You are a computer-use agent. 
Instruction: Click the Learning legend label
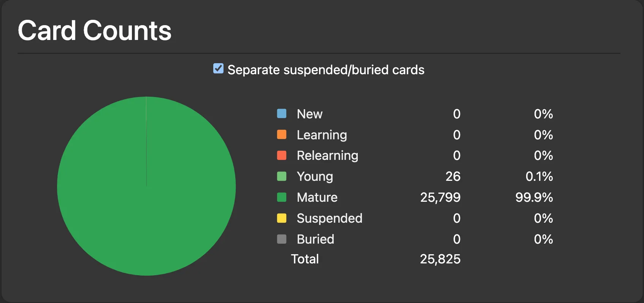(x=322, y=135)
